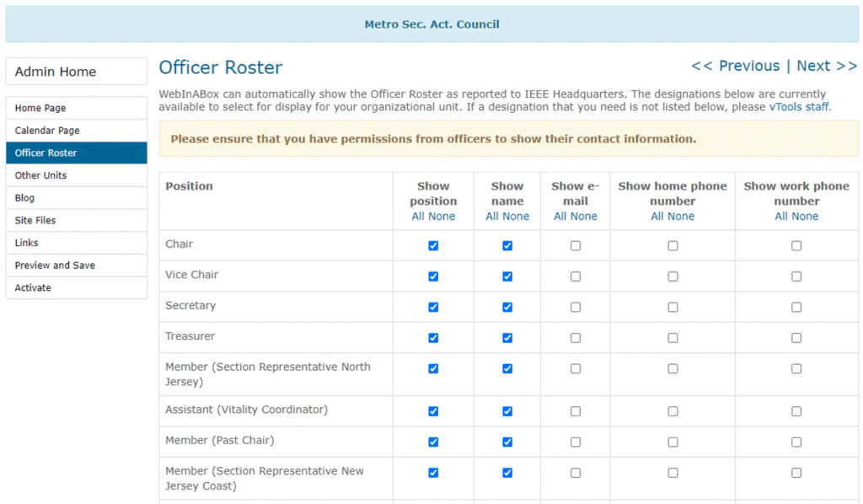The height and width of the screenshot is (504, 863).
Task: Uncheck Show name for Chair
Action: (507, 245)
